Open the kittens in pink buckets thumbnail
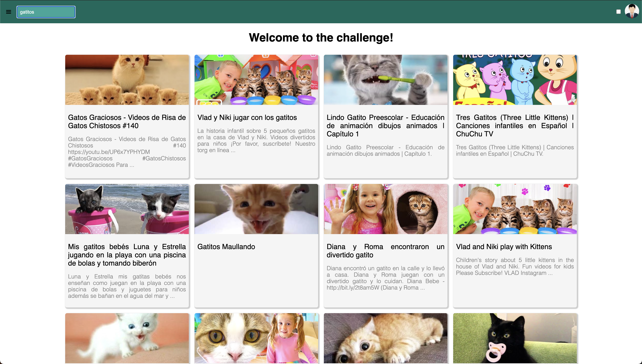This screenshot has width=642, height=364. [127, 209]
